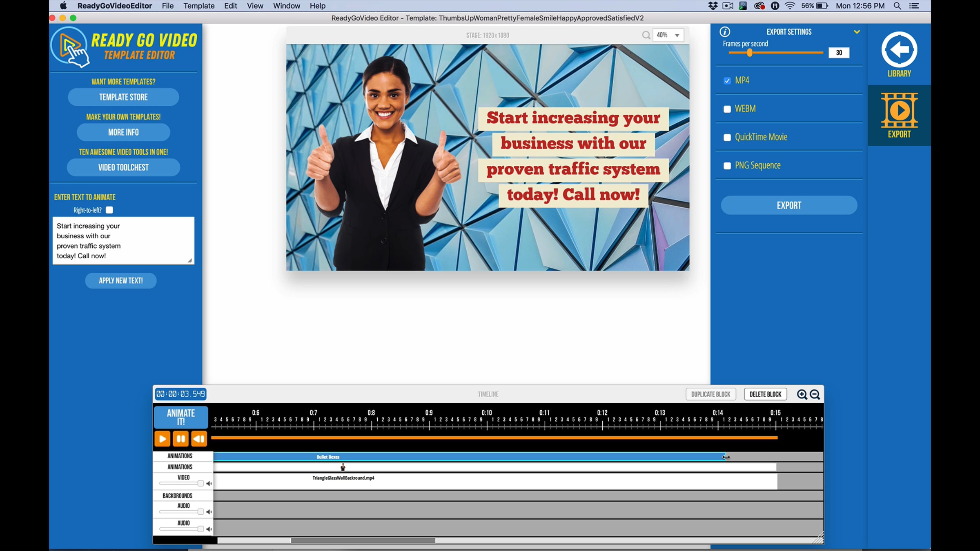Enable the WEBM export checkbox

[x=727, y=109]
